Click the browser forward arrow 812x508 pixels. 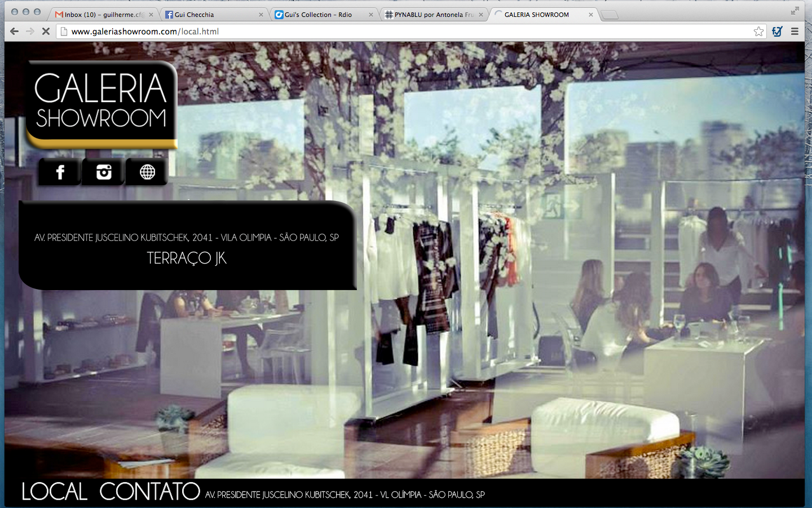coord(30,32)
